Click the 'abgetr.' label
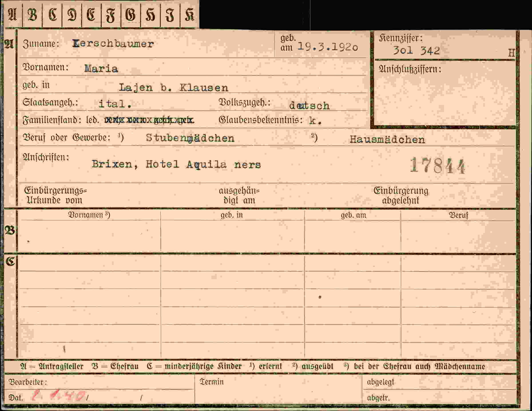 click(x=378, y=398)
